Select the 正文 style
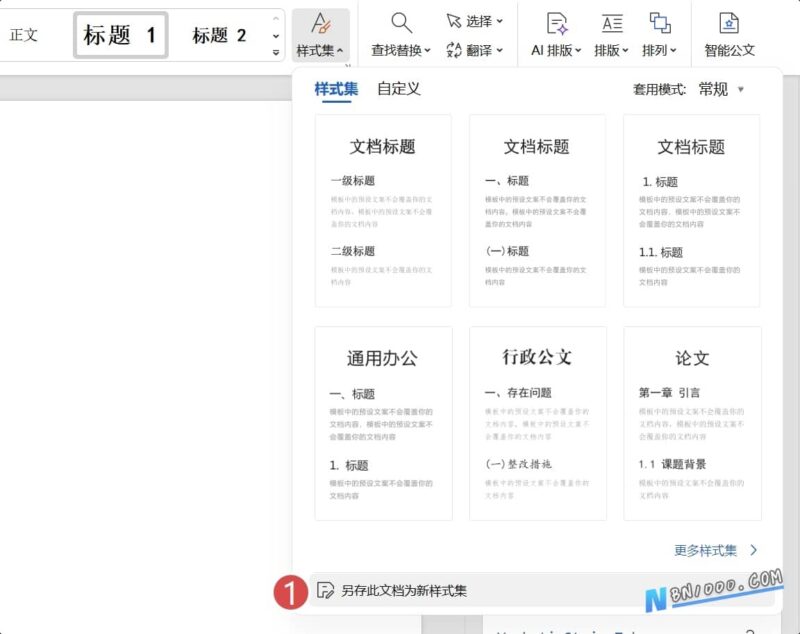Viewport: 800px width, 634px height. pos(23,35)
